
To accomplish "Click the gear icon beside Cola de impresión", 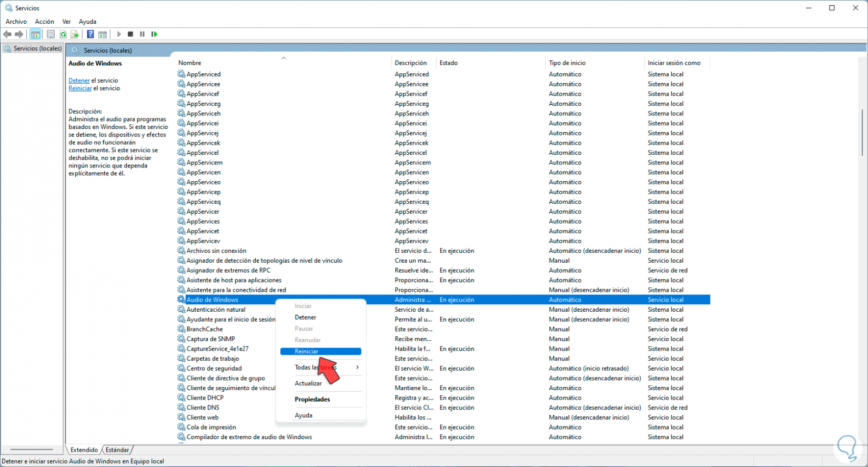I will 181,427.
